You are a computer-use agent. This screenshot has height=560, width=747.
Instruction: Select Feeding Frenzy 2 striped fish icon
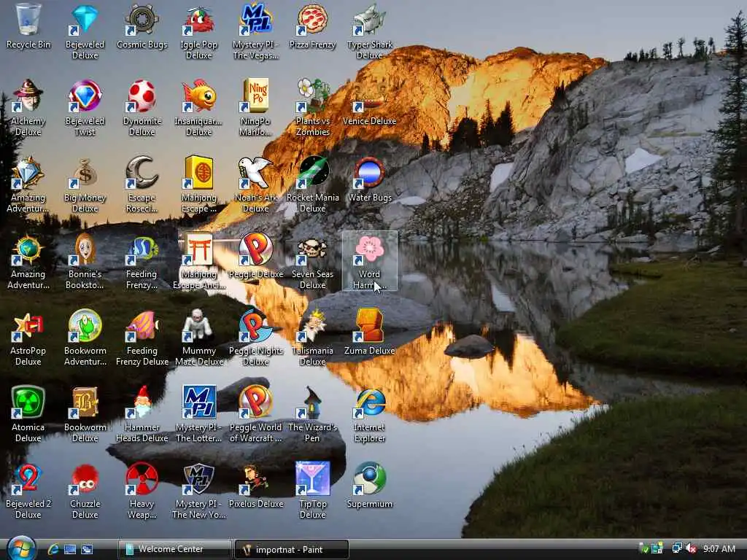point(142,261)
